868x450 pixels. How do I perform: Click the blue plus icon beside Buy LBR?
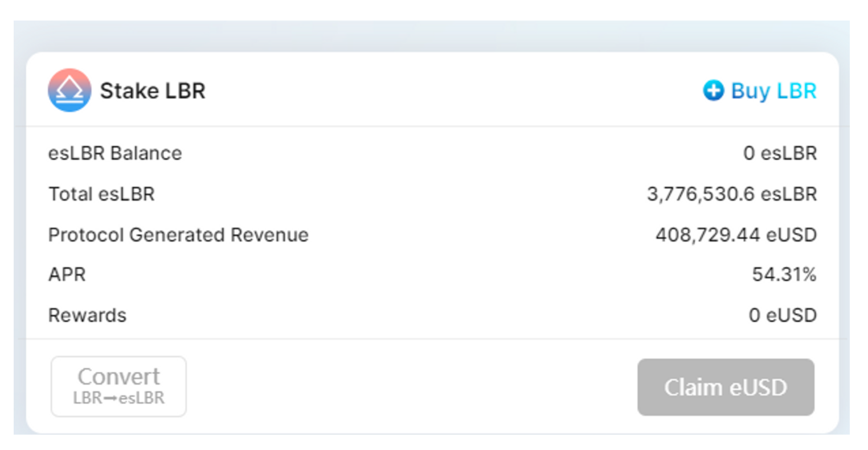coord(713,91)
